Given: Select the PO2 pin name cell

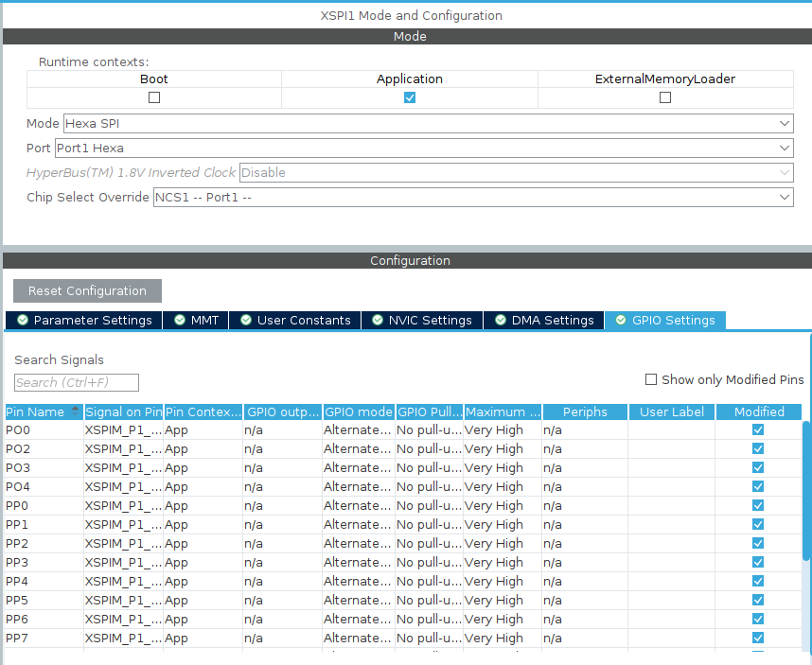Looking at the screenshot, I should pos(44,449).
